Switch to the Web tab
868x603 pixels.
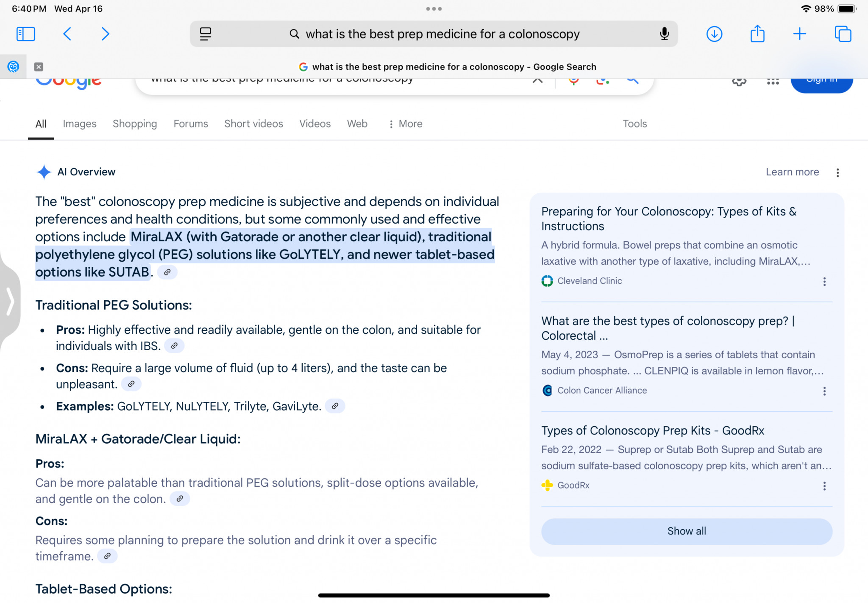(x=357, y=124)
